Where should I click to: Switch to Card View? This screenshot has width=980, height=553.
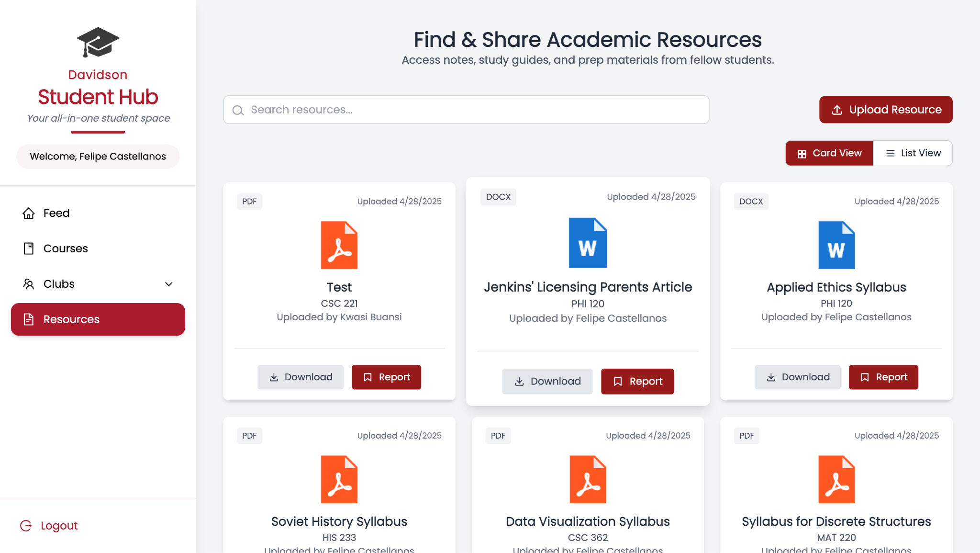(x=829, y=153)
